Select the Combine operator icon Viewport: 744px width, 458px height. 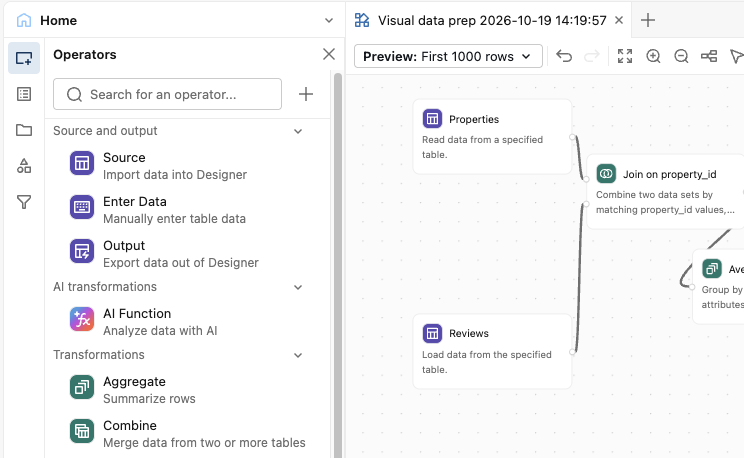(82, 431)
